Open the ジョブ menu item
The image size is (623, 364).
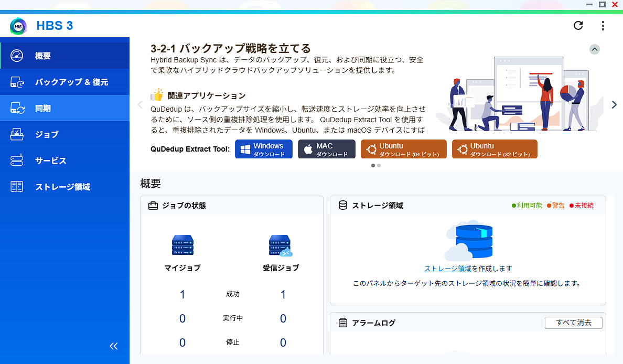[x=65, y=134]
